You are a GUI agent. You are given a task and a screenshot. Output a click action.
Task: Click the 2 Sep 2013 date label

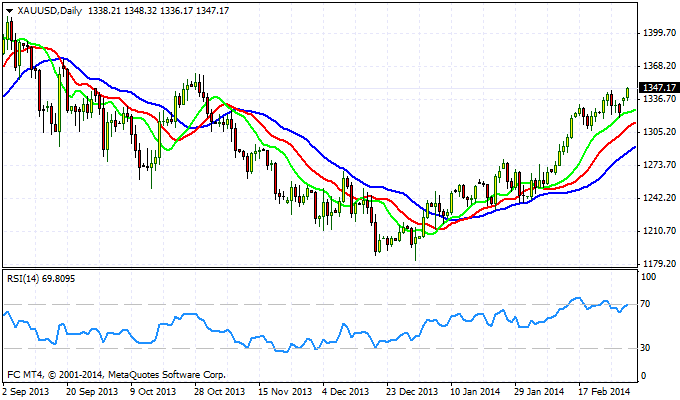coord(26,391)
